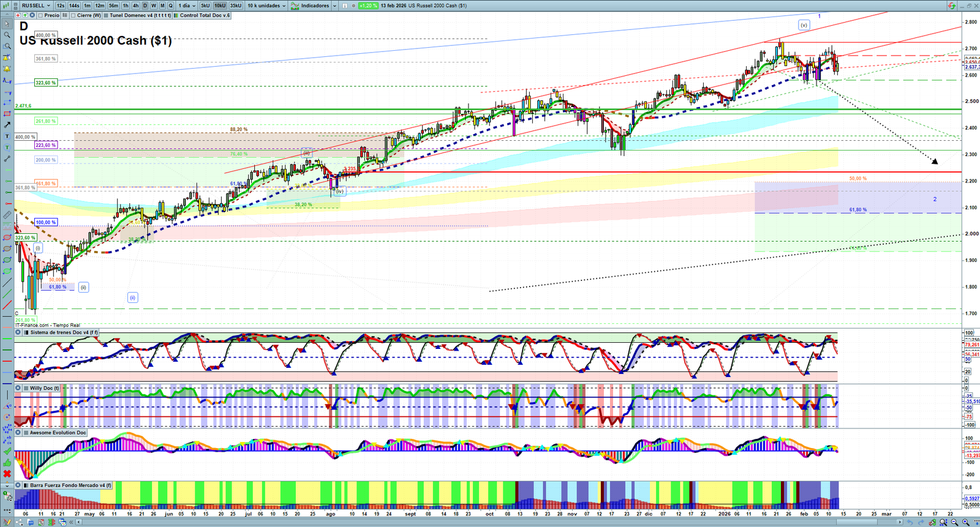Switch to the 4h timeframe
The width and height of the screenshot is (980, 527).
(135, 6)
